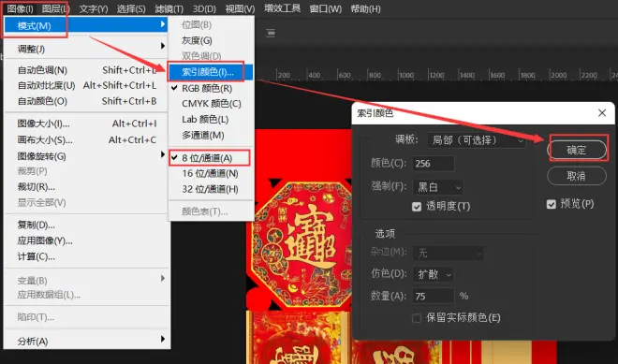This screenshot has width=618, height=364.
Task: Choose CMYK 颜色(C) mode
Action: tap(211, 104)
